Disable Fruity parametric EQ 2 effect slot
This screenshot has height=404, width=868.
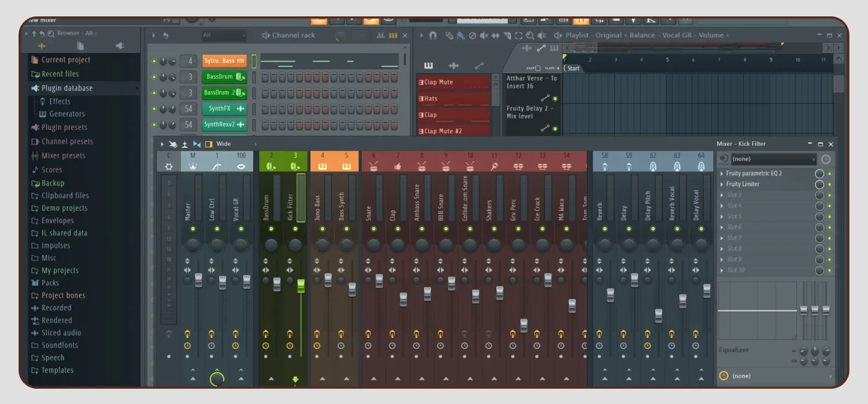tap(830, 174)
